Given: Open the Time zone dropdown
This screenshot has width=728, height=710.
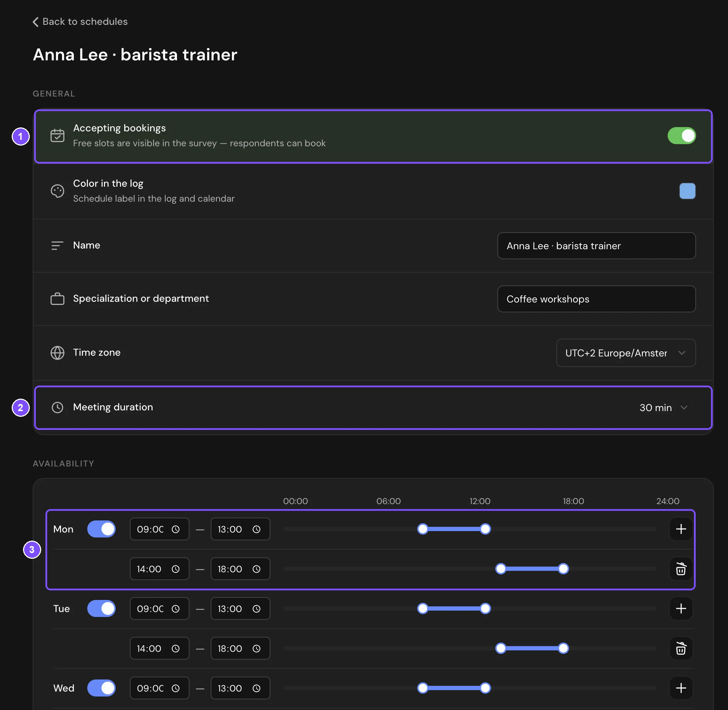Looking at the screenshot, I should (x=625, y=353).
